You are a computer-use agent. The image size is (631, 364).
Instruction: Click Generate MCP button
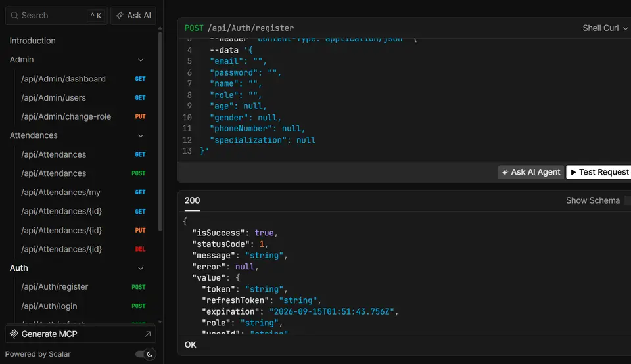[x=80, y=334]
